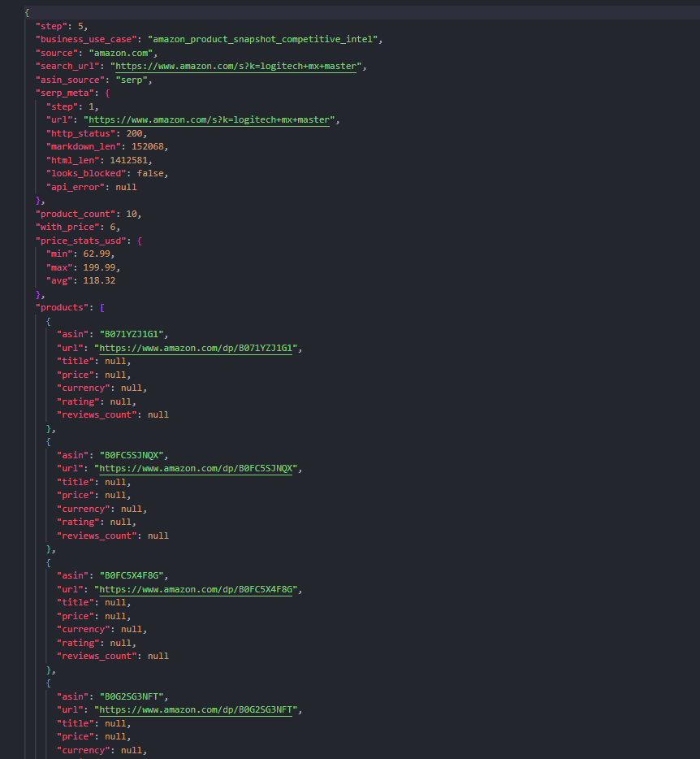Click the avg price value 118.32

(99, 280)
